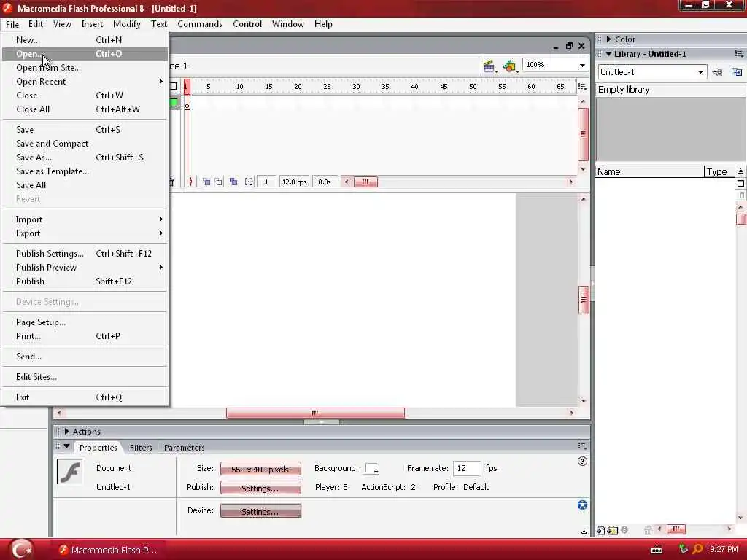
Task: Click Edit Multiple Frames icon
Action: coord(233,182)
